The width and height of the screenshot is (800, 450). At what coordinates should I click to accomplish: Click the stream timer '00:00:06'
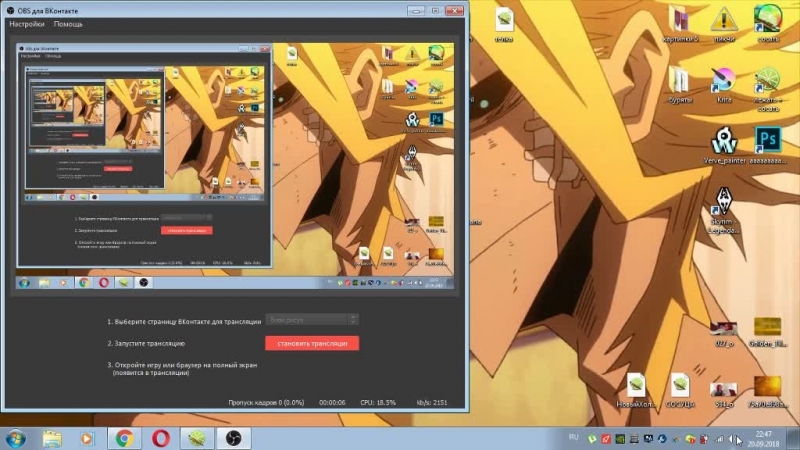(x=332, y=403)
